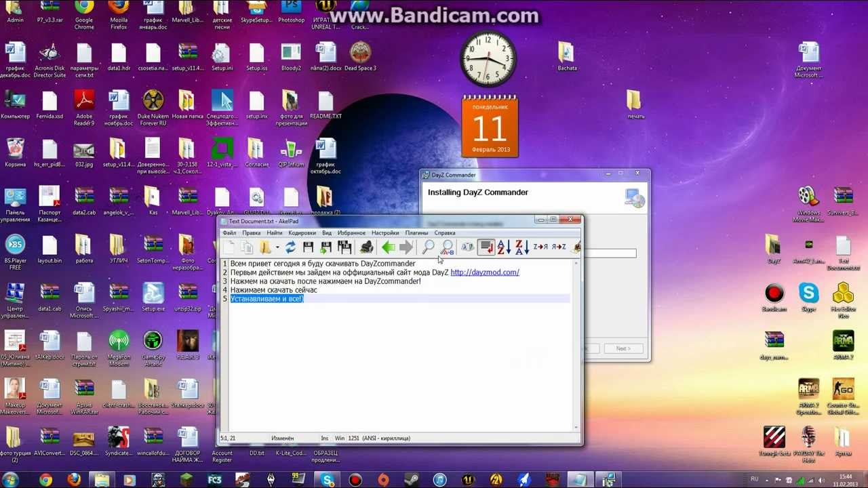Viewport: 868px width, 488px height.
Task: Open Replace with the A→B magnifier icon
Action: coord(448,247)
